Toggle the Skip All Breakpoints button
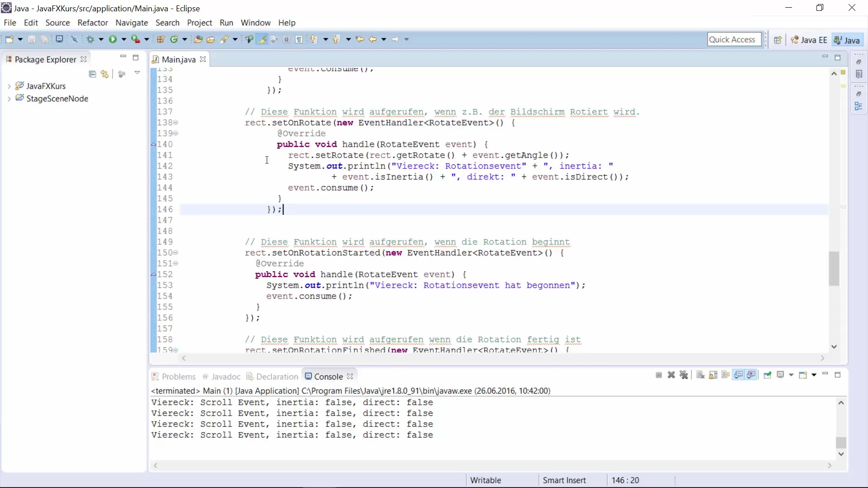 75,39
